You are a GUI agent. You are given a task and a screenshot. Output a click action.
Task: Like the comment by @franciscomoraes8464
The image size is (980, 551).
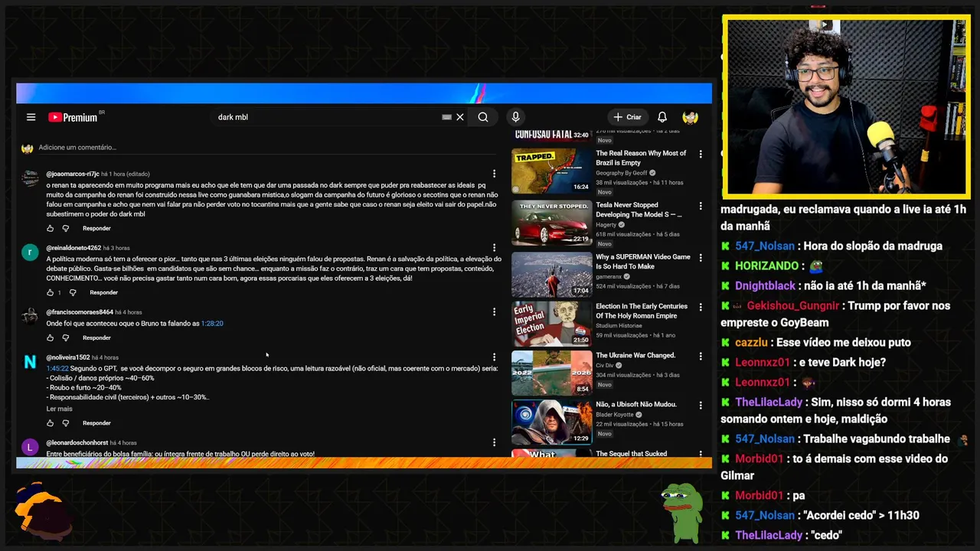(51, 337)
